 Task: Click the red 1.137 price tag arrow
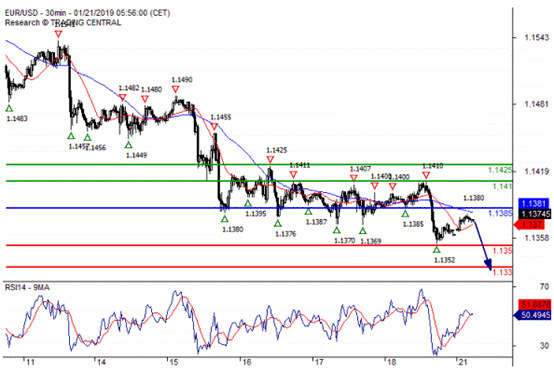531,224
